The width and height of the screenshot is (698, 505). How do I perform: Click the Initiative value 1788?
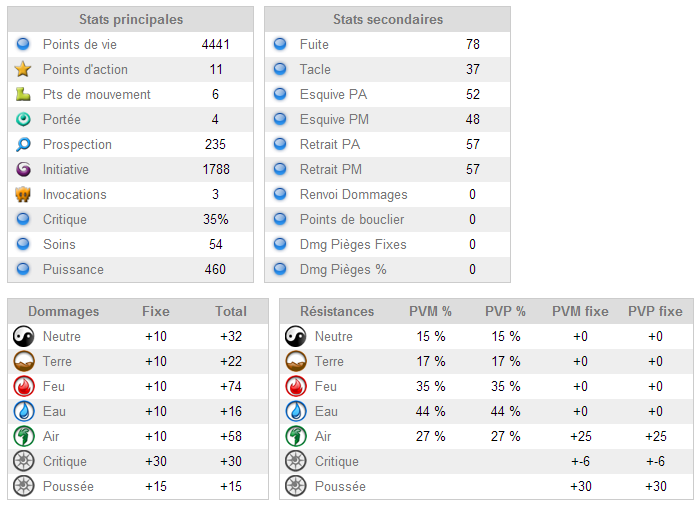(x=216, y=169)
